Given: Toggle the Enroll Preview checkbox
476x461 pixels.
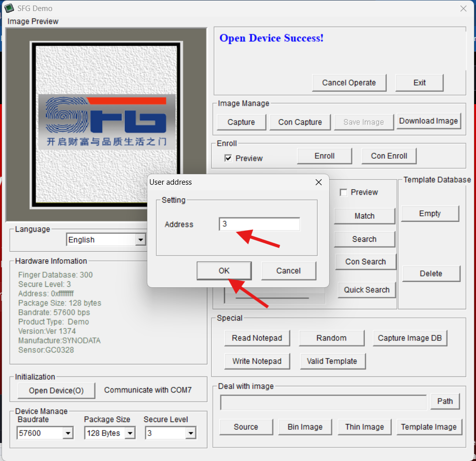Looking at the screenshot, I should coord(228,158).
